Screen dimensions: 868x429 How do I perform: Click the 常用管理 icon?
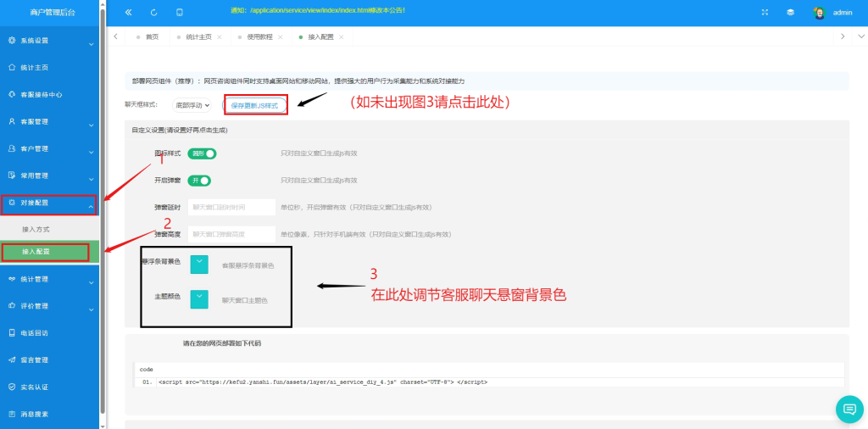tap(12, 175)
